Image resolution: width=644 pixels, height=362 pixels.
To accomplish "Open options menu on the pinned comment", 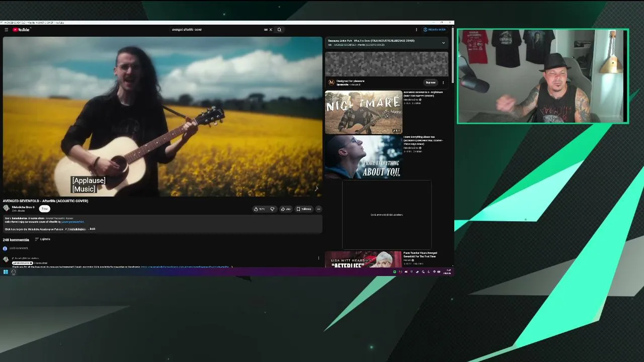I will coord(318,258).
